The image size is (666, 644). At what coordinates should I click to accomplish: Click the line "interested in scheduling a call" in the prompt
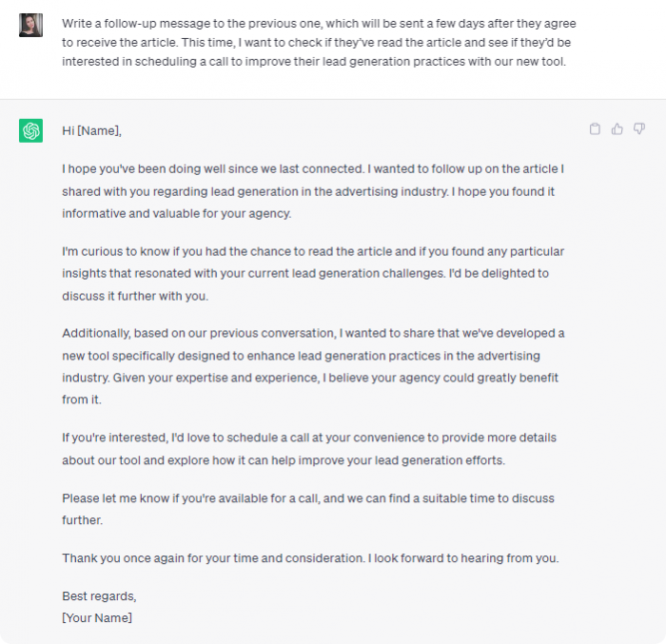[314, 62]
